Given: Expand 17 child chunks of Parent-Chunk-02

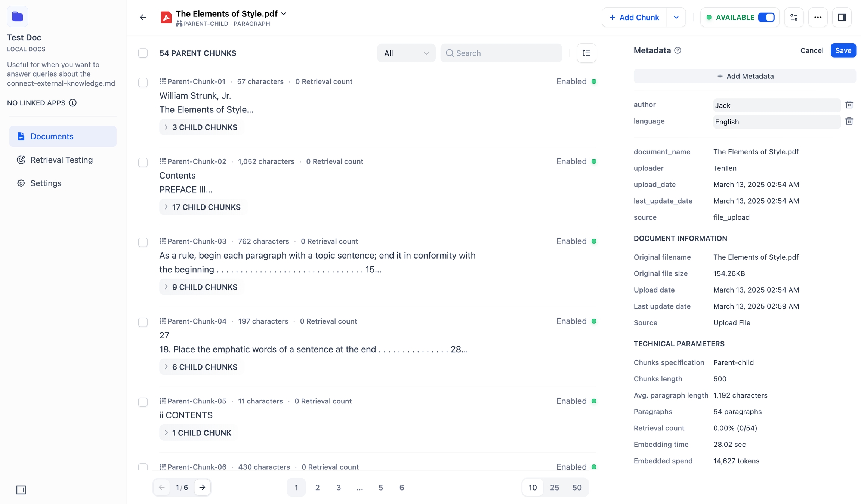Looking at the screenshot, I should point(202,207).
